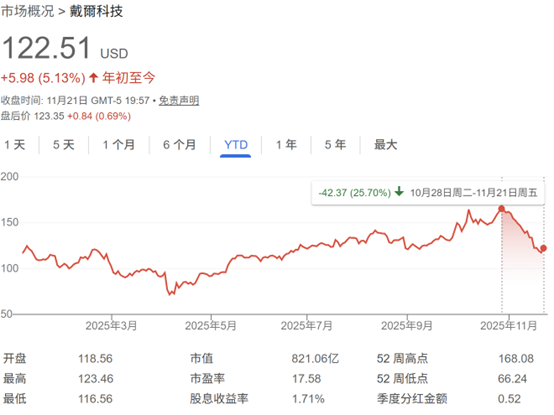Screen dimensions: 554x415
Task: Switch to the 1 个月 tab
Action: (119, 145)
